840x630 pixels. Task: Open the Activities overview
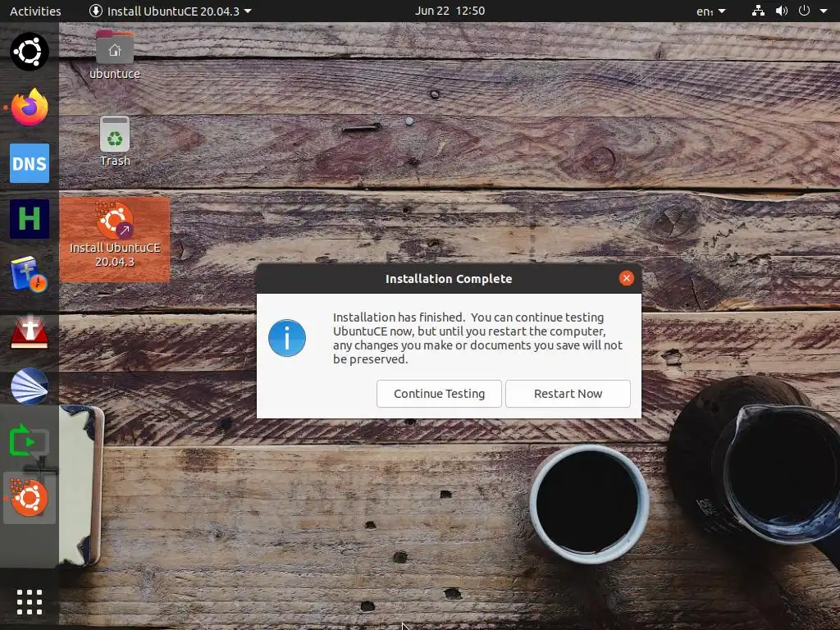pos(35,11)
